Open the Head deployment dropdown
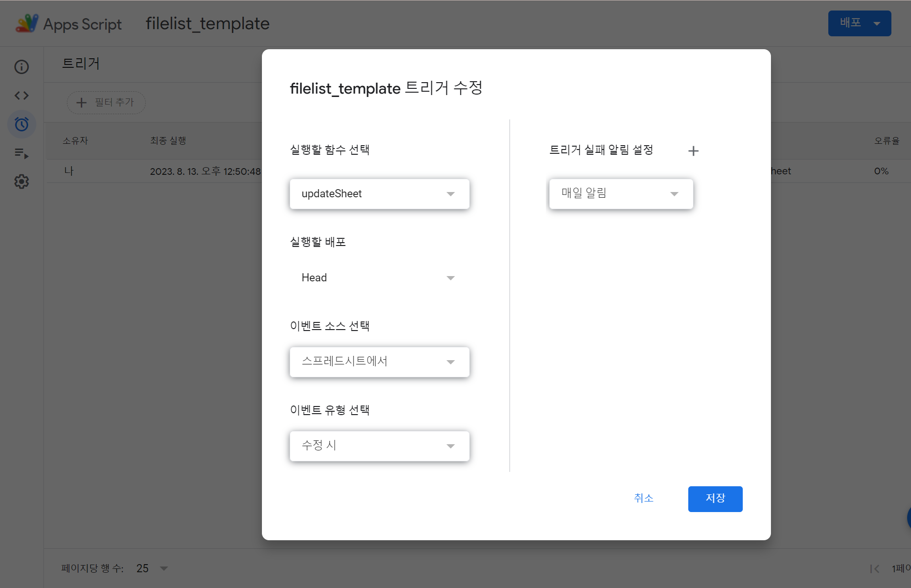This screenshot has width=911, height=588. 380,278
